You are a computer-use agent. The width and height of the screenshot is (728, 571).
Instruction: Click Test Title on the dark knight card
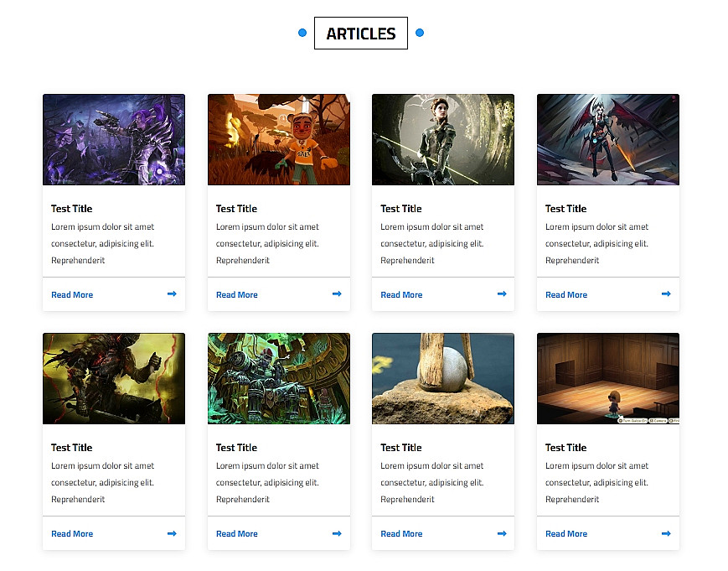pyautogui.click(x=71, y=448)
